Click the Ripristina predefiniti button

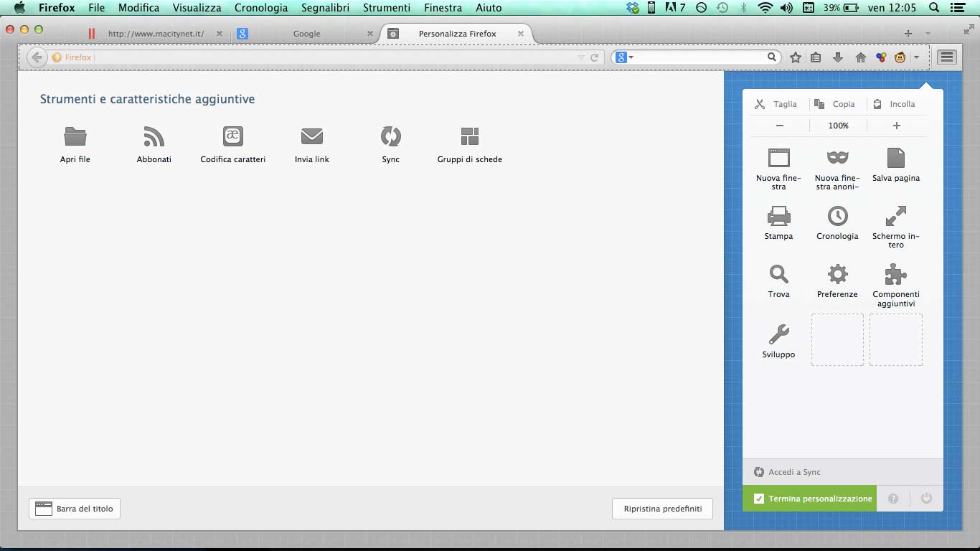[x=663, y=509]
